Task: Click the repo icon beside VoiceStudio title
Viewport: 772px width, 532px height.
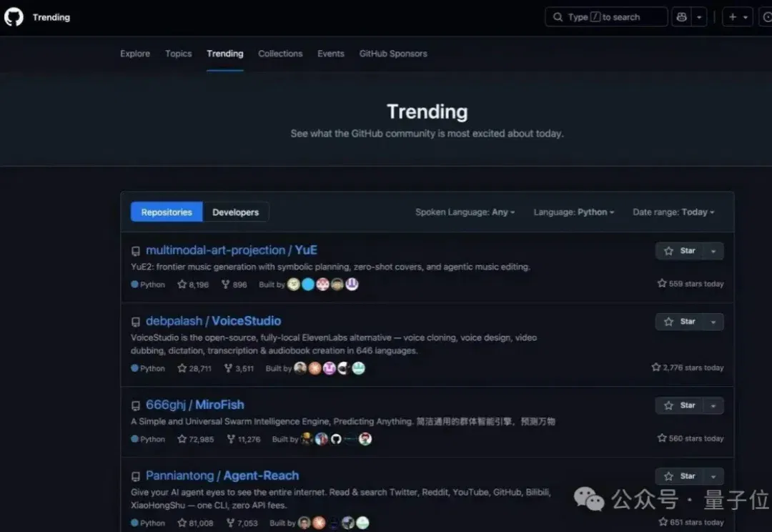Action: 136,322
